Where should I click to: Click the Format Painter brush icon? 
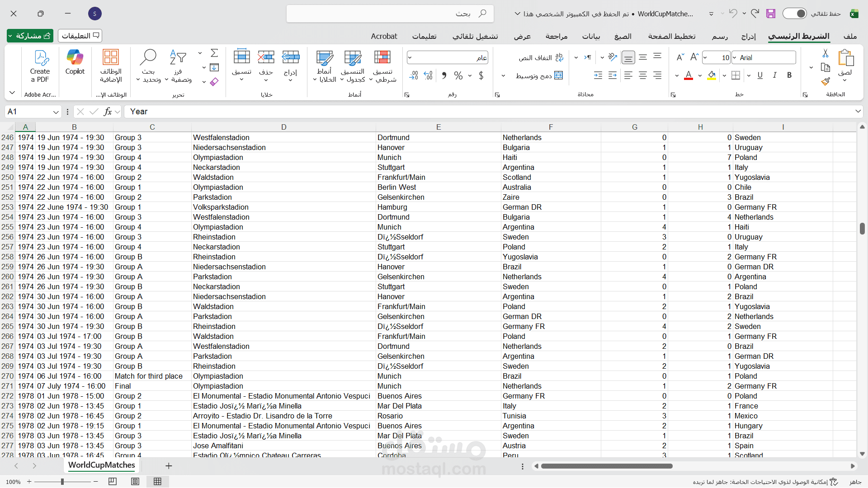(x=826, y=81)
